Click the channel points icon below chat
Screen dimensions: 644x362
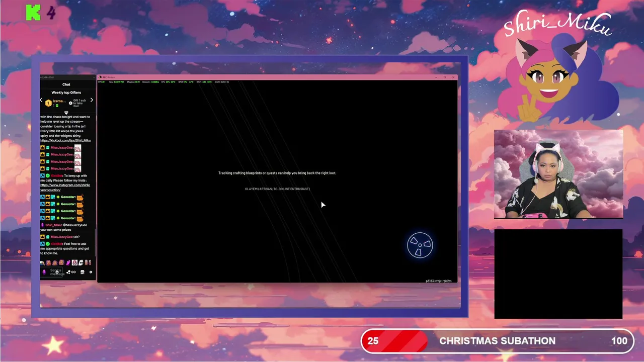(68, 272)
